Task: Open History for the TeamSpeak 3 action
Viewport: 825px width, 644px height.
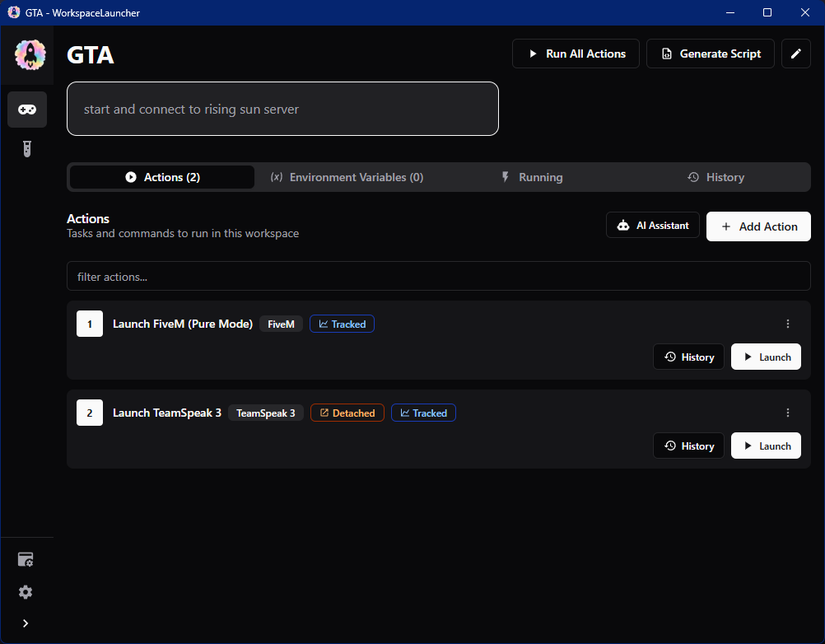Action: pyautogui.click(x=688, y=446)
